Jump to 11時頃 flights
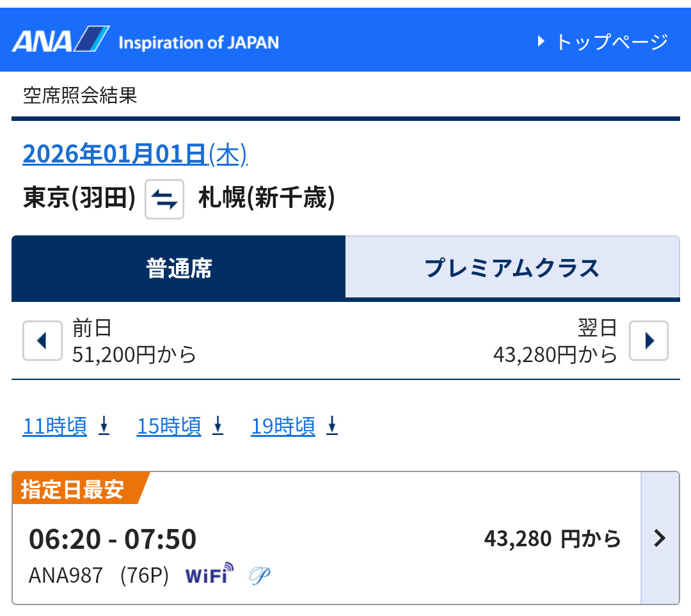 tap(66, 426)
